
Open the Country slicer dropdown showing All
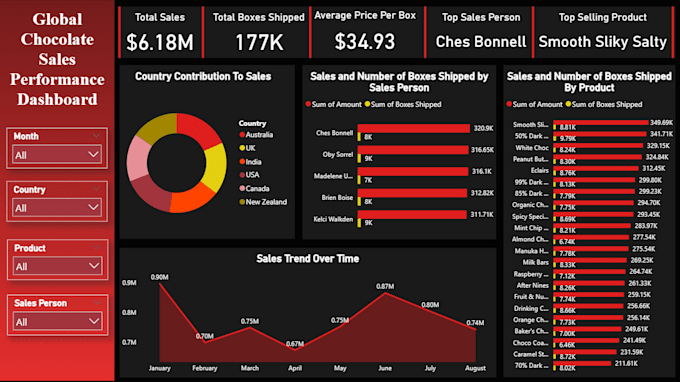[x=57, y=208]
